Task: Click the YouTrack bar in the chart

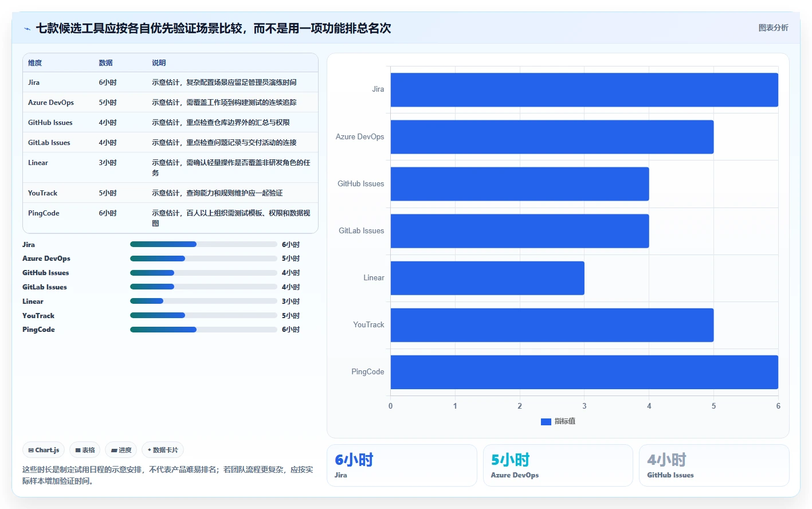Action: 552,325
